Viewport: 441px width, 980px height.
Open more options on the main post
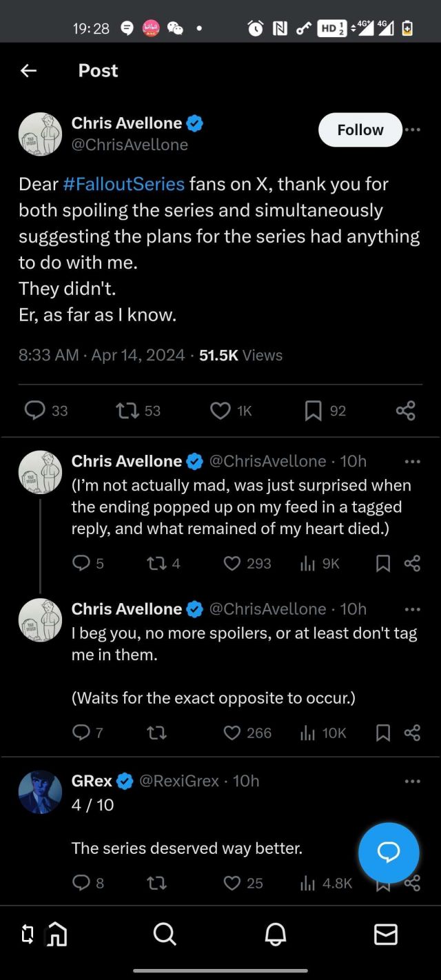pos(413,130)
